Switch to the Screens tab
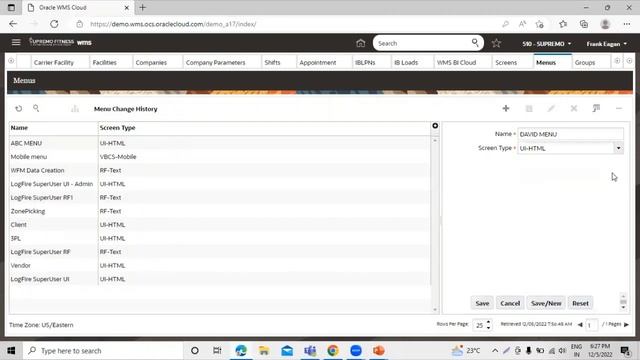This screenshot has height=360, width=640. click(x=506, y=62)
